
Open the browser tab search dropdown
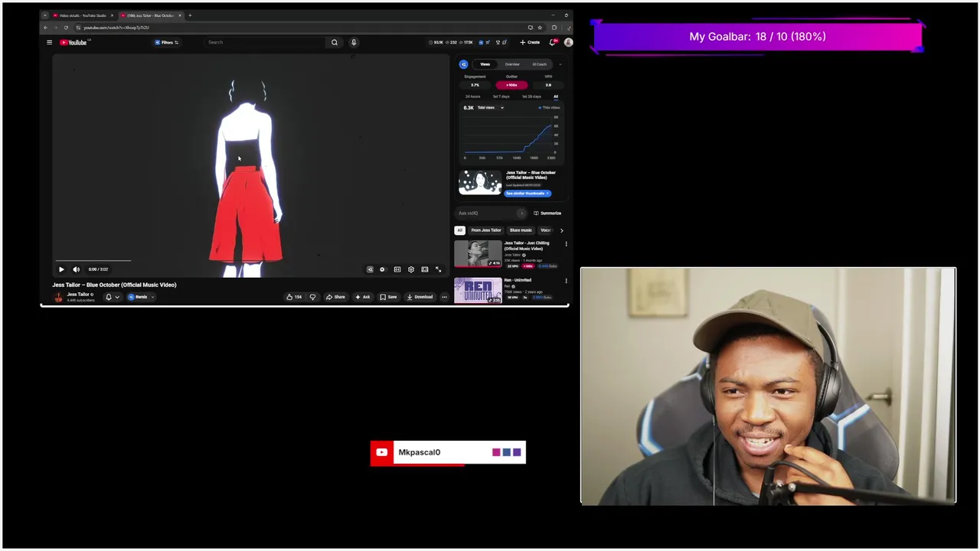coord(44,15)
